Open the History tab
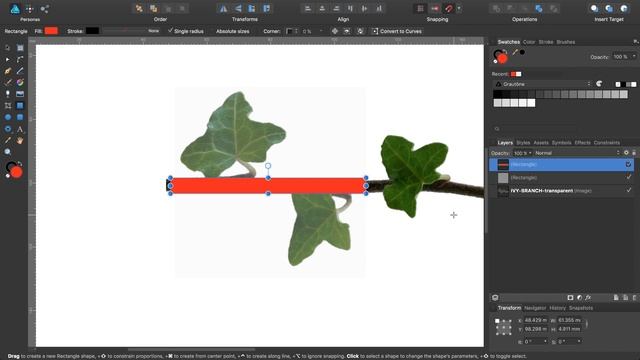 (x=557, y=308)
